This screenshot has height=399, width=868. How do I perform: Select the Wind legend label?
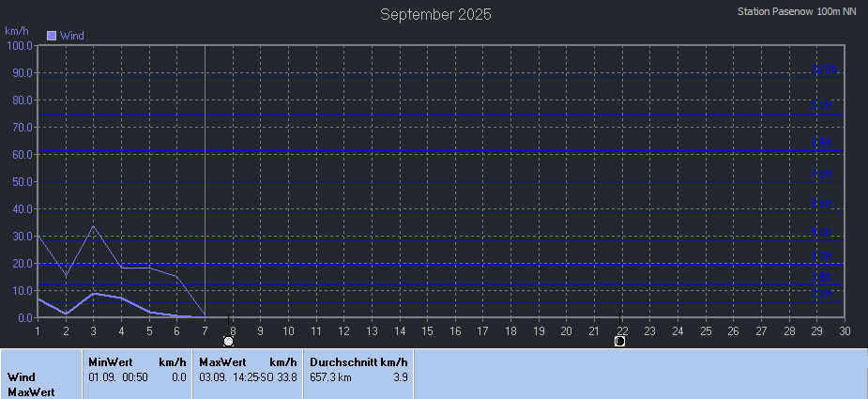pos(72,36)
